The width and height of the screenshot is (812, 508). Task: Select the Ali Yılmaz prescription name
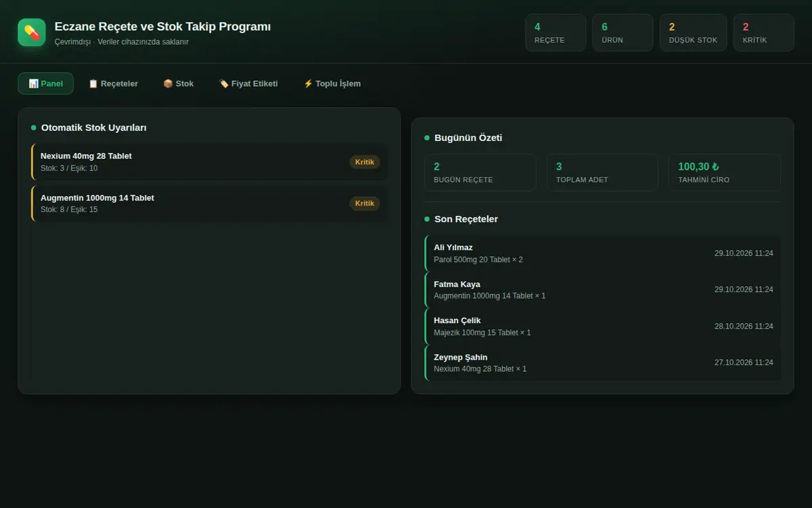pos(453,247)
